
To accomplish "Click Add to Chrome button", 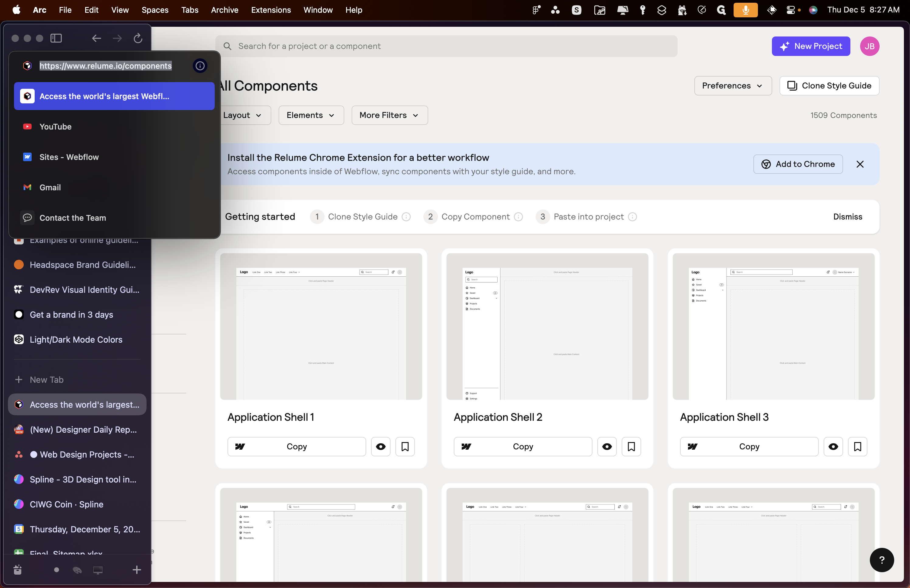I will click(798, 164).
